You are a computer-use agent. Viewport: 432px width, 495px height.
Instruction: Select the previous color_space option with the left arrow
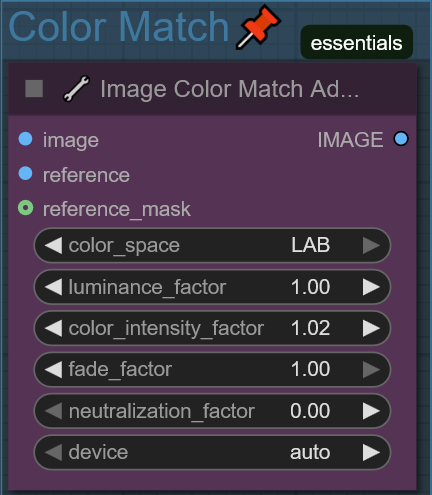coord(53,246)
